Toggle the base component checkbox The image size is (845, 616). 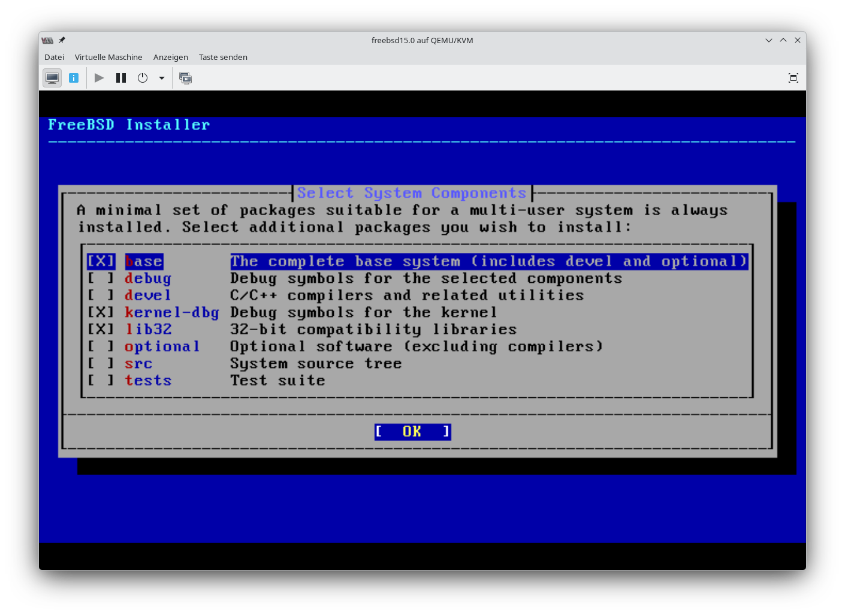point(101,261)
